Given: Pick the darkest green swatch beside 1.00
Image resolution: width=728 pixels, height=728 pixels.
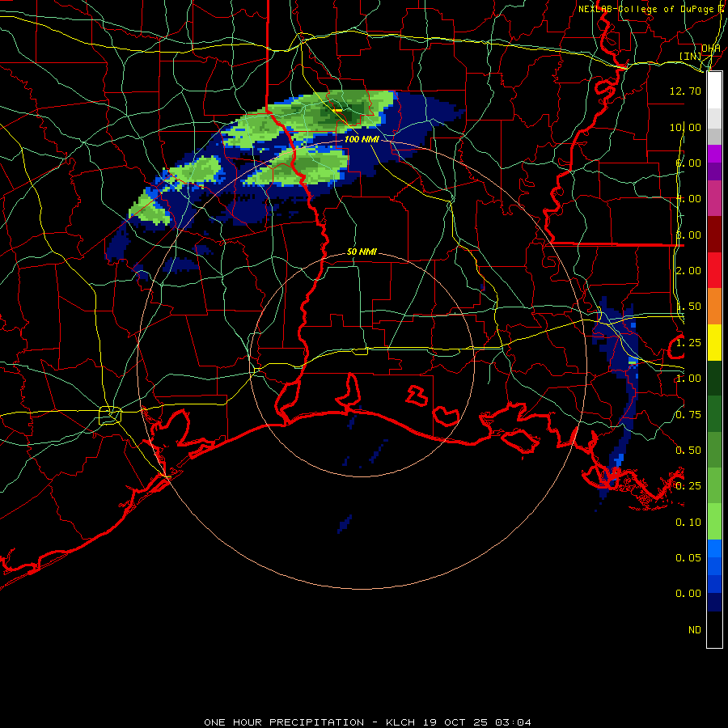Looking at the screenshot, I should 714,378.
